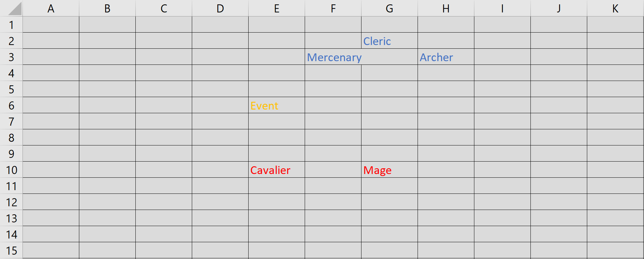
Task: Click column header K
Action: (x=615, y=8)
